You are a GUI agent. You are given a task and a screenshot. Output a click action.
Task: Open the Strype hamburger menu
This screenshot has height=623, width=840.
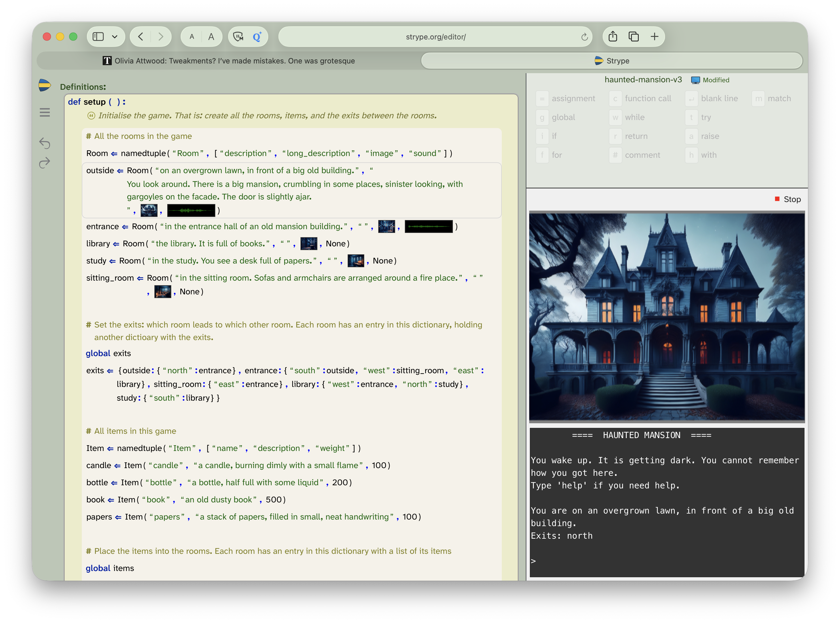point(45,112)
